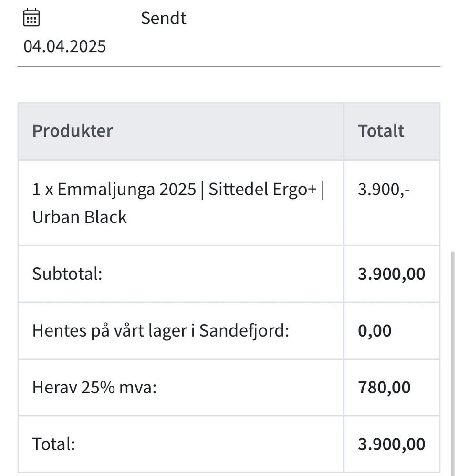Viewport: 458px width, 476px height.
Task: Click the Totalt column header
Action: pos(381,131)
